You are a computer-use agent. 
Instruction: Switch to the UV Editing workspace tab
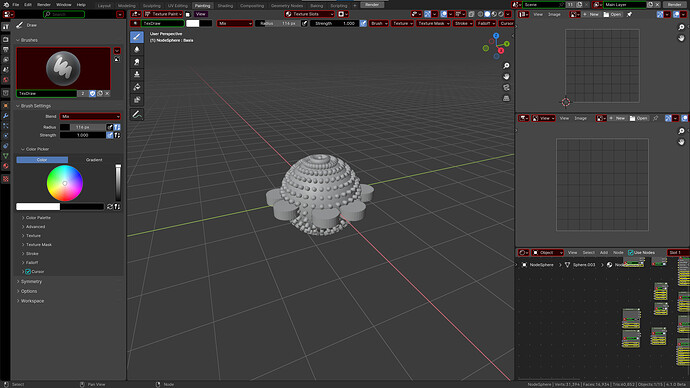pyautogui.click(x=178, y=6)
